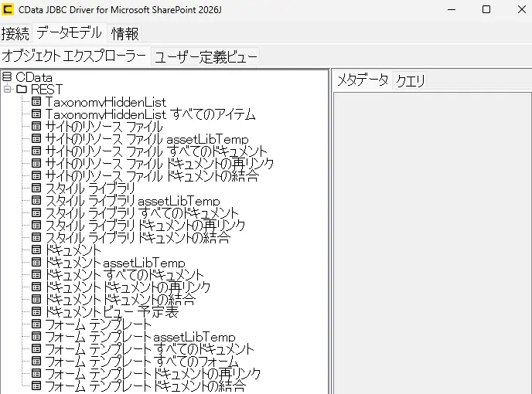Viewport: 532px width, 394px height.
Task: Click table icon of フォーム テンプレート
Action: pos(36,324)
